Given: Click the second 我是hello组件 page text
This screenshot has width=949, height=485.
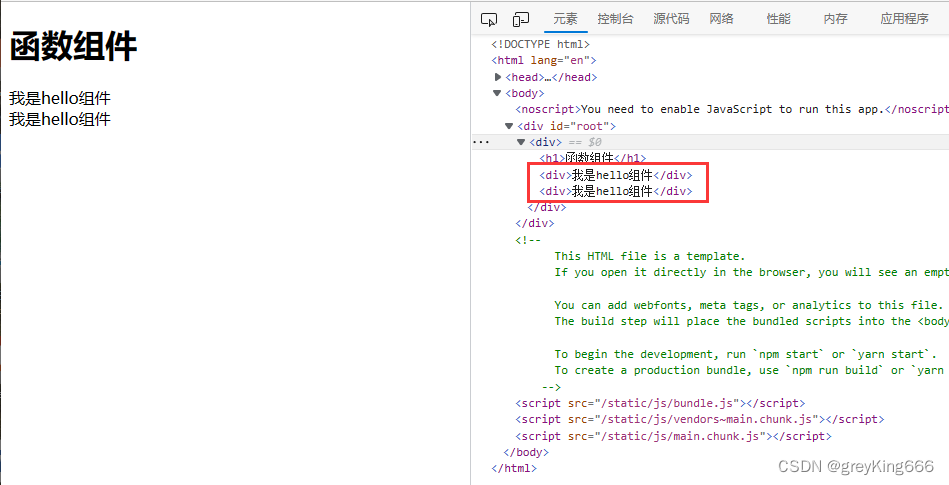Looking at the screenshot, I should pos(60,119).
